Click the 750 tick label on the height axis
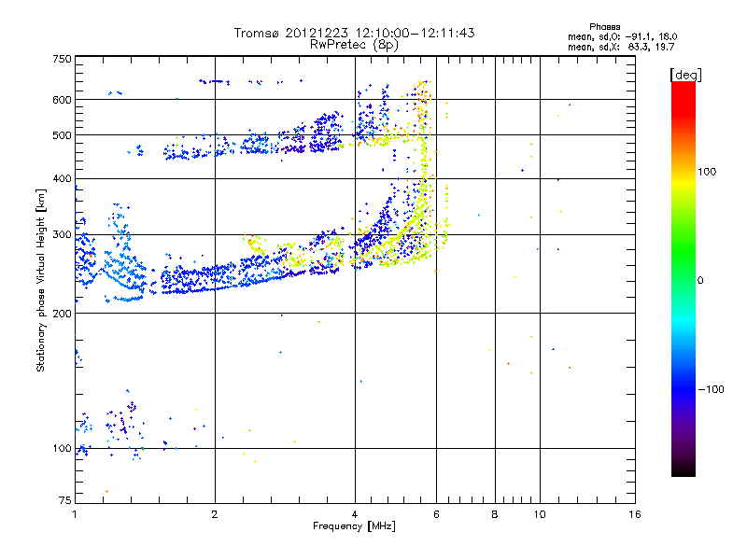Image resolution: width=747 pixels, height=560 pixels. pos(62,58)
